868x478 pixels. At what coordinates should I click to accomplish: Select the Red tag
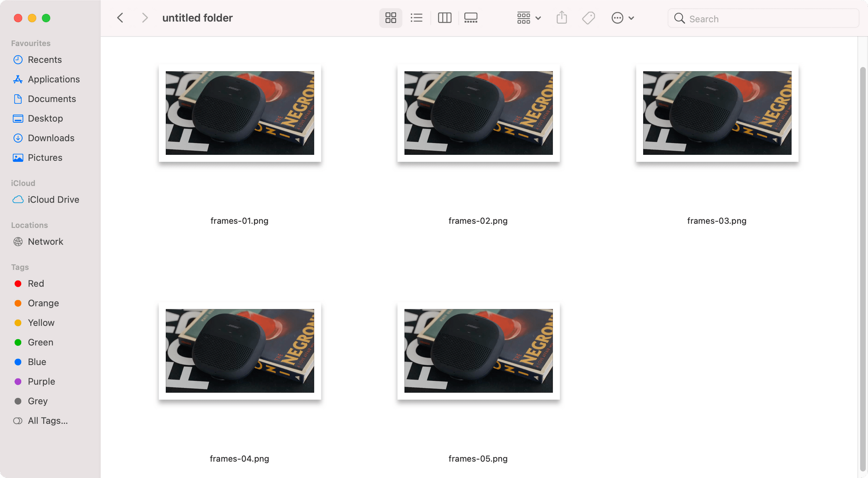36,284
